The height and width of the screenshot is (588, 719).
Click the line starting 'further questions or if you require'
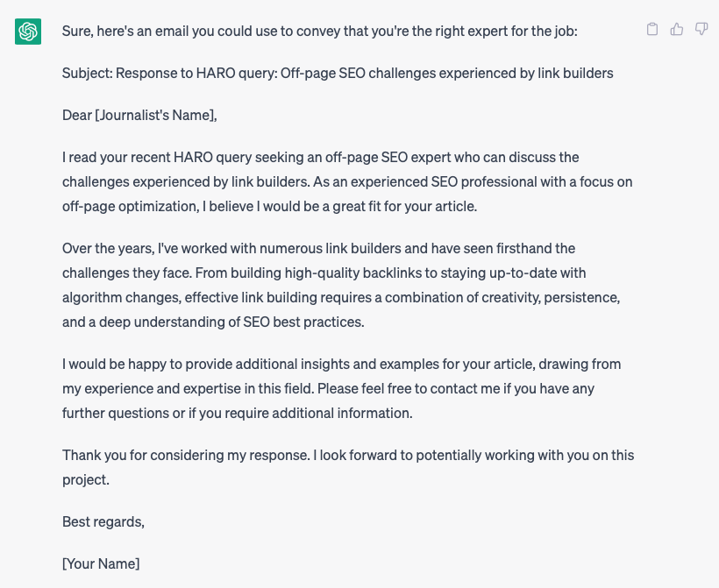click(238, 414)
